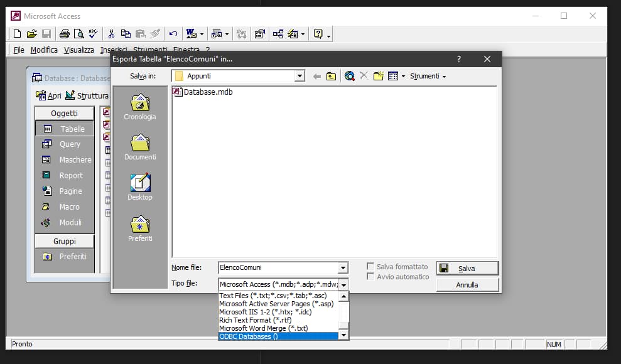Select Tabelle in Oggetti list
Screen dimensions: 621x364
[65, 129]
